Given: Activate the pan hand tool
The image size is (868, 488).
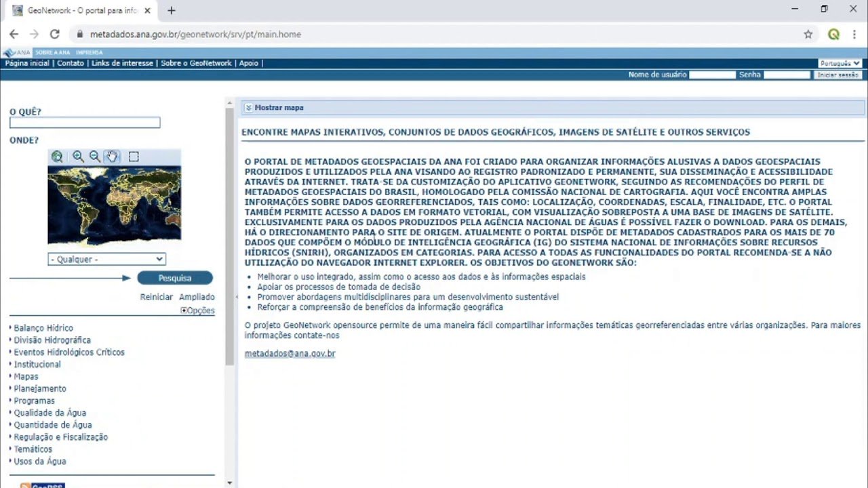Looking at the screenshot, I should [112, 157].
